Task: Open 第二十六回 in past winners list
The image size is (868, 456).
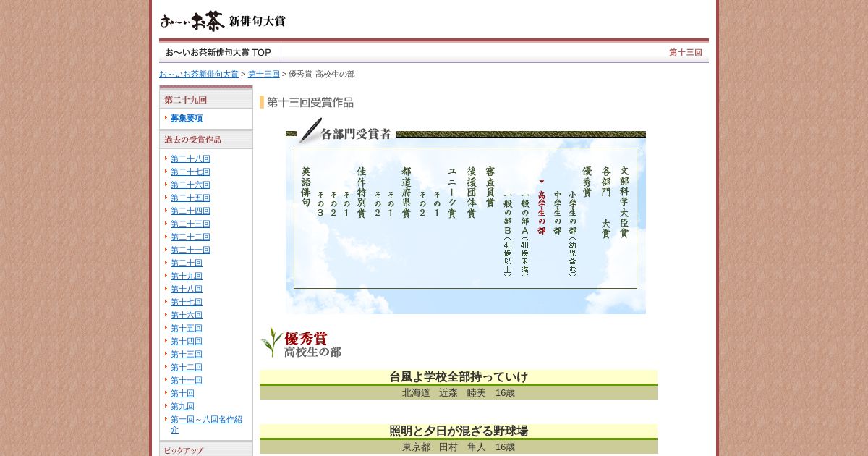Action: pyautogui.click(x=190, y=185)
